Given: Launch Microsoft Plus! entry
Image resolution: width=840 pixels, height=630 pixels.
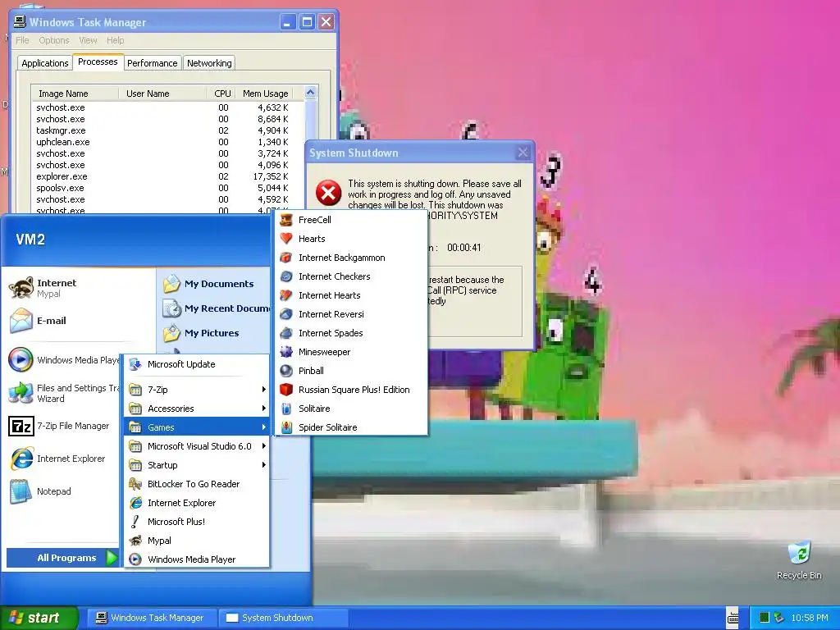Looking at the screenshot, I should click(x=197, y=521).
